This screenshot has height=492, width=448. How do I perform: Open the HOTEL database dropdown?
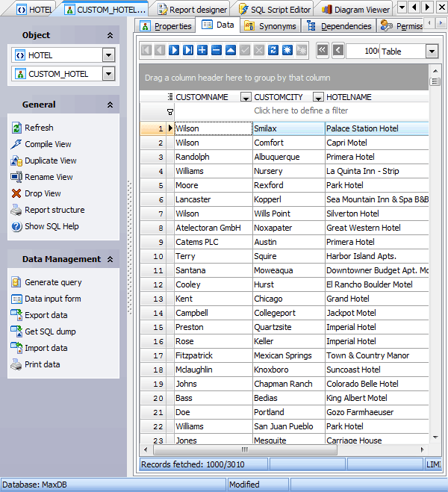coord(108,55)
